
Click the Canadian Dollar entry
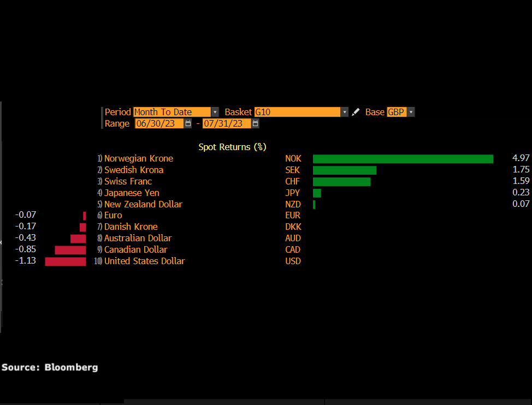(136, 249)
